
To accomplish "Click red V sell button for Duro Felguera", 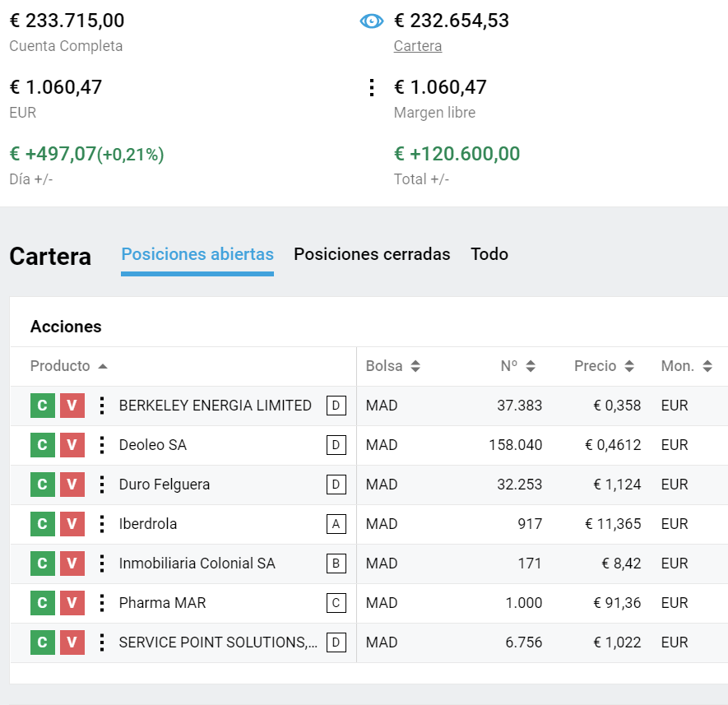I will (72, 485).
